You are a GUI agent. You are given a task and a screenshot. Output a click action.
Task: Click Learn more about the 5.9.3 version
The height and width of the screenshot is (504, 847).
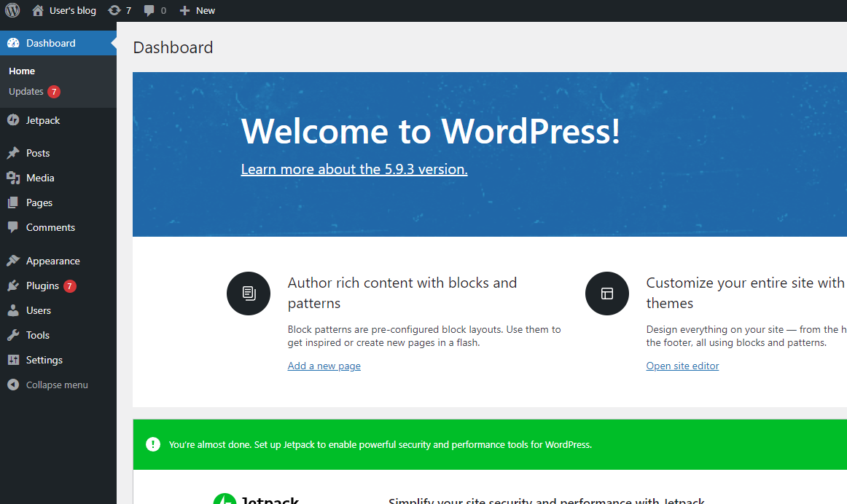(x=354, y=170)
